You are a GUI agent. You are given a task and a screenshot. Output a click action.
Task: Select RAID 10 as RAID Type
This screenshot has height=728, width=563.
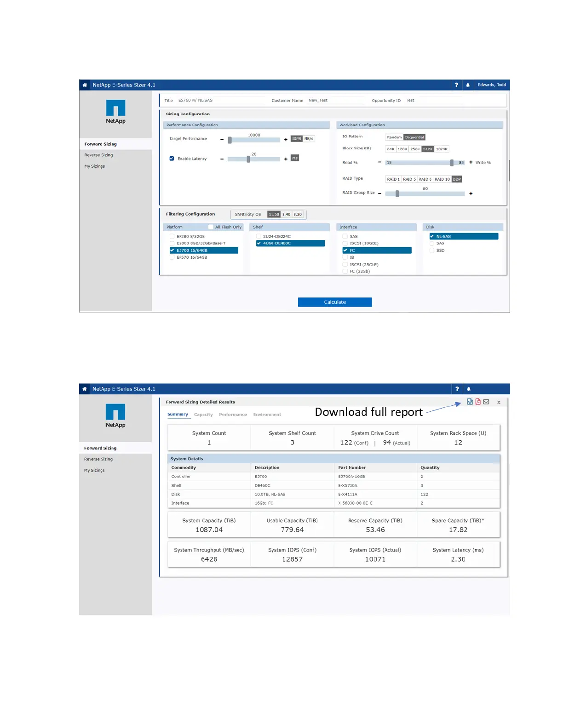442,179
